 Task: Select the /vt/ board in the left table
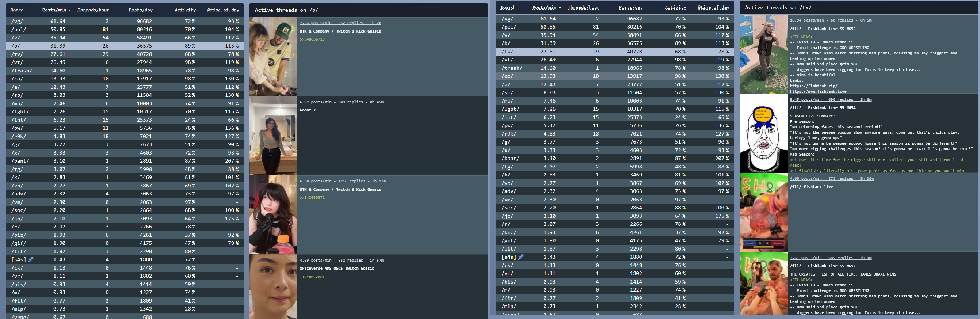[x=125, y=62]
